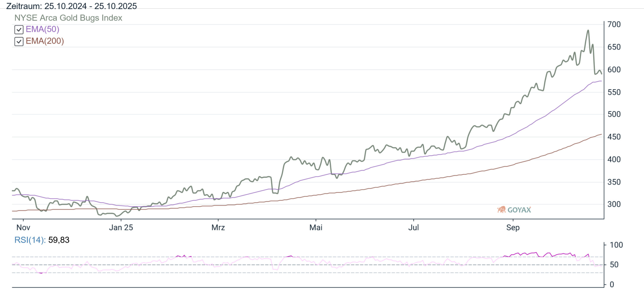The height and width of the screenshot is (290, 644).
Task: Click the Mai axis label
Action: (316, 228)
